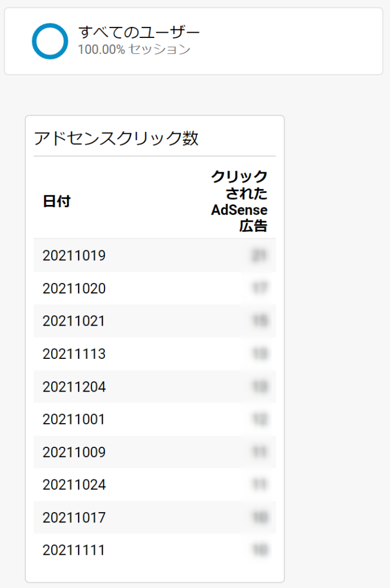The height and width of the screenshot is (588, 390).
Task: Select the 20211001 row
Action: 74,420
